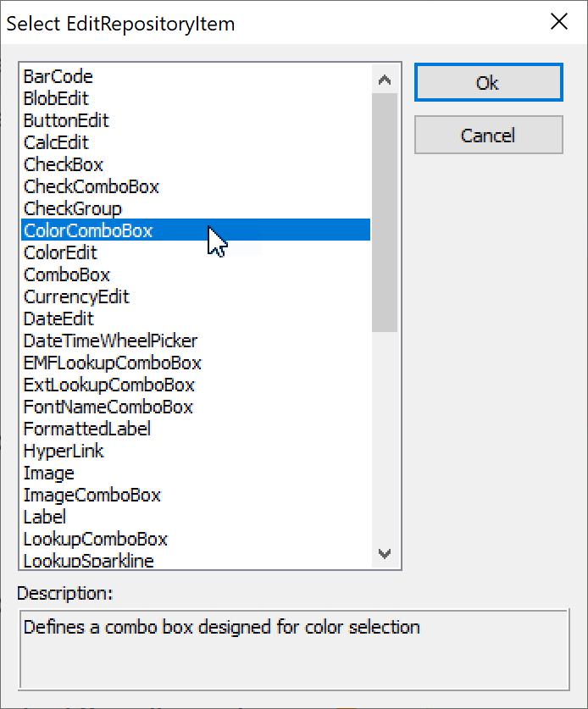Select DateEdit from the list
This screenshot has width=588, height=709.
pos(58,319)
